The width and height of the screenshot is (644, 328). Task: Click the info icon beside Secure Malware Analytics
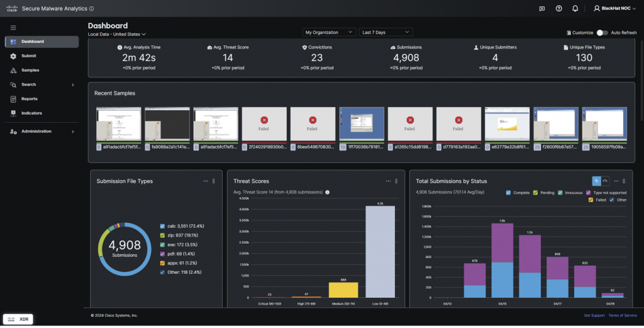pos(92,9)
